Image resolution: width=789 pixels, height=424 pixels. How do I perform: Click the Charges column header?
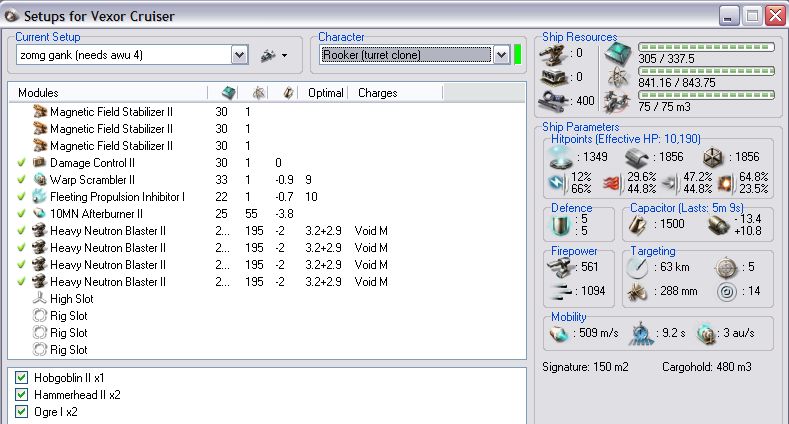pos(377,93)
